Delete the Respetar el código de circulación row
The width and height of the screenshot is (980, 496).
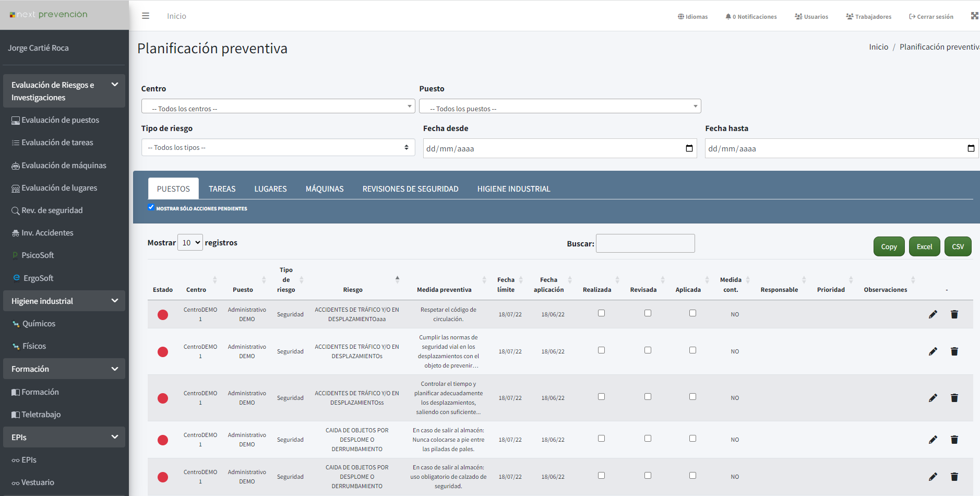coord(954,314)
